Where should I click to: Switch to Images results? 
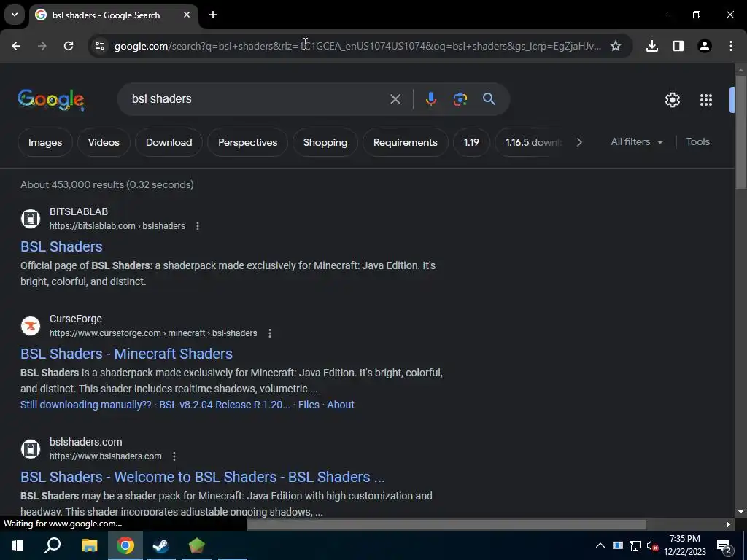pyautogui.click(x=45, y=142)
